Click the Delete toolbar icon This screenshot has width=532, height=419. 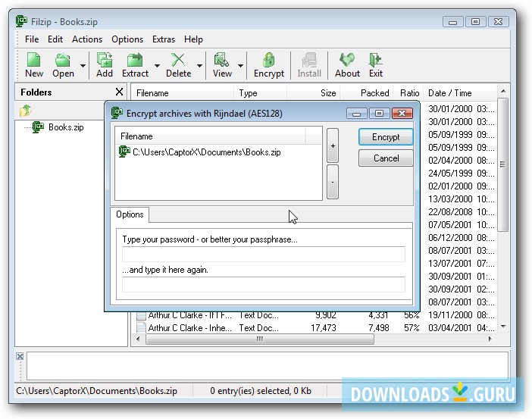178,65
